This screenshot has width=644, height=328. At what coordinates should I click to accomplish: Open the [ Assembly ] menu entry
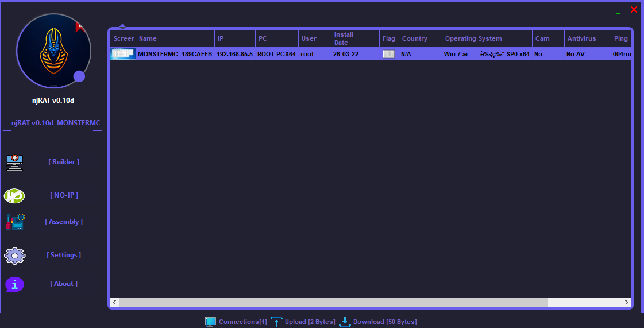click(64, 222)
